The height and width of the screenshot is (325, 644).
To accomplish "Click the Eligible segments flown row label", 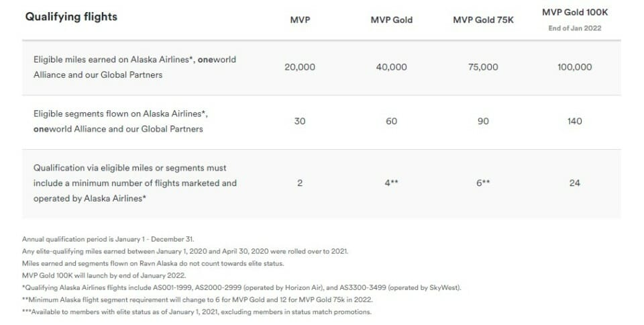I will [x=120, y=122].
